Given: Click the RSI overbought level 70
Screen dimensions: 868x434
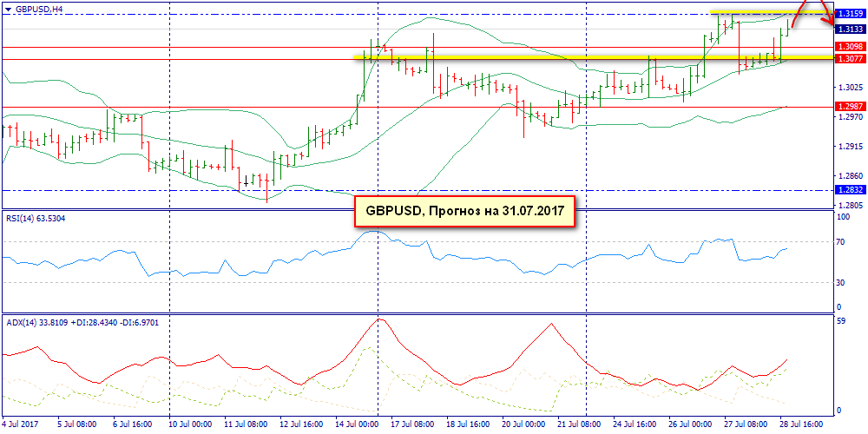Looking at the screenshot, I should (x=841, y=242).
